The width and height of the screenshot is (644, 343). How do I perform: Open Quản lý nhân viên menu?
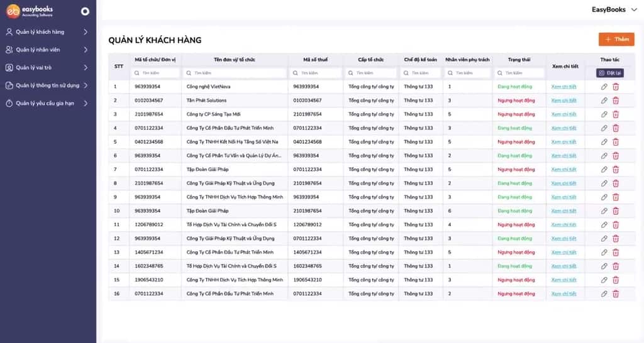(38, 50)
